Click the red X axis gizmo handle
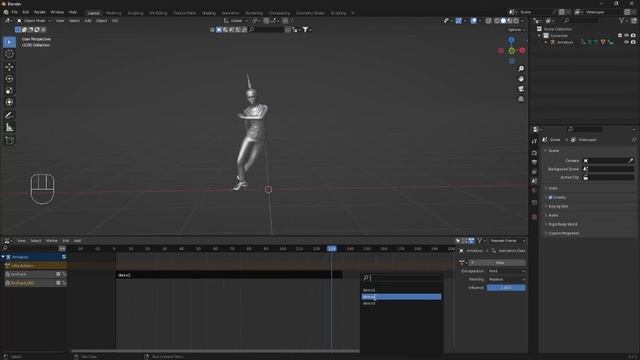The height and width of the screenshot is (360, 640). pyautogui.click(x=522, y=51)
